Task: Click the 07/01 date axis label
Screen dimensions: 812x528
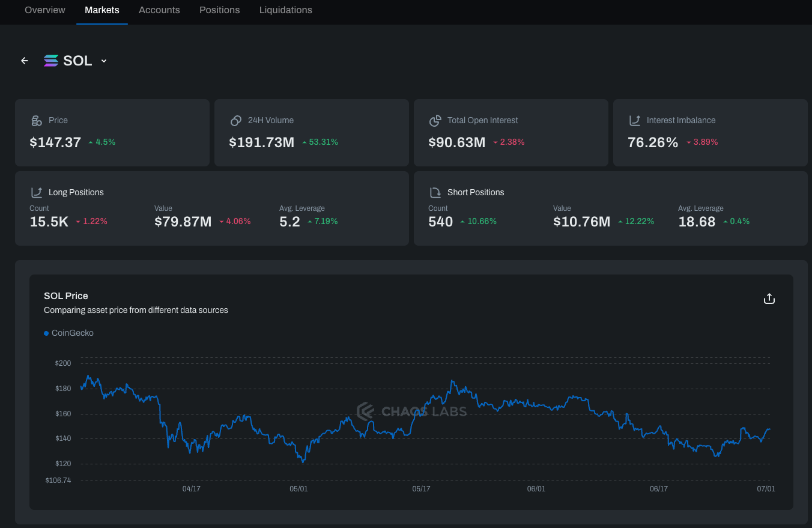Action: [x=766, y=489]
